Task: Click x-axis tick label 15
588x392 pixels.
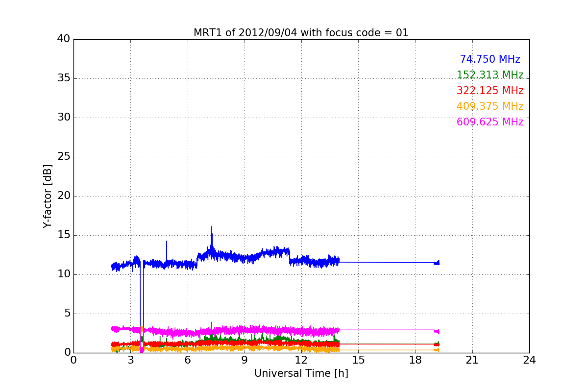Action: click(358, 360)
